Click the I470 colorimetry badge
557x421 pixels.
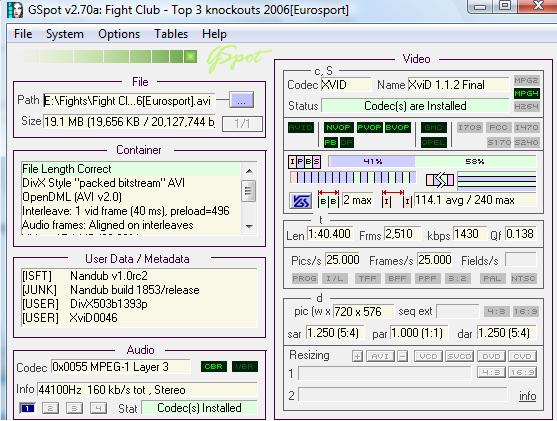(526, 128)
